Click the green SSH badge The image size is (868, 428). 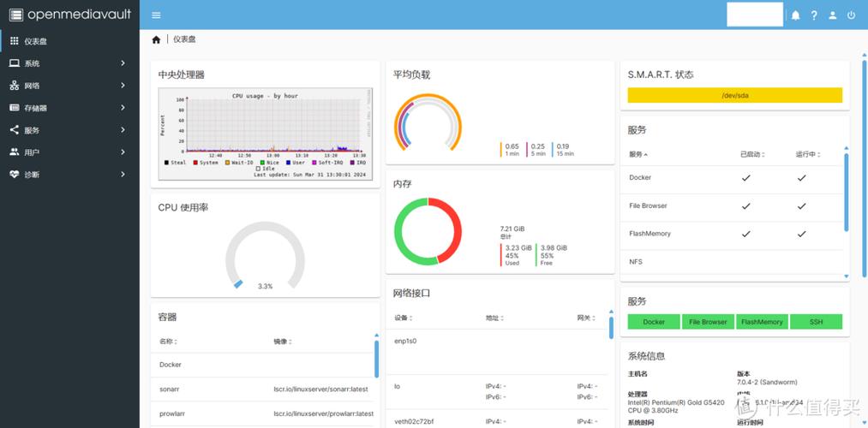pos(816,322)
